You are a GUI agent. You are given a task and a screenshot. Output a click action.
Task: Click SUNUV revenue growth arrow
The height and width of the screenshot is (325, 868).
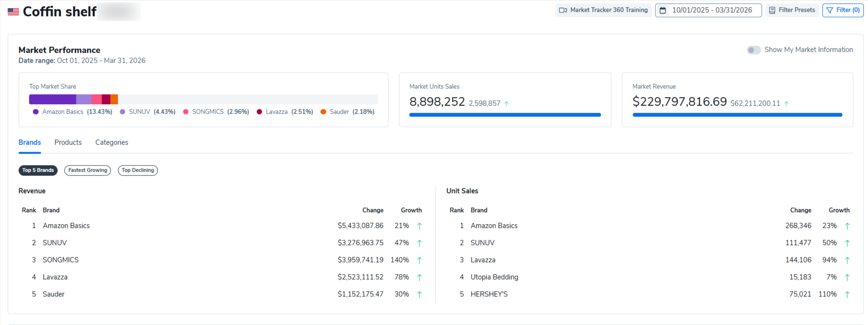coord(419,243)
